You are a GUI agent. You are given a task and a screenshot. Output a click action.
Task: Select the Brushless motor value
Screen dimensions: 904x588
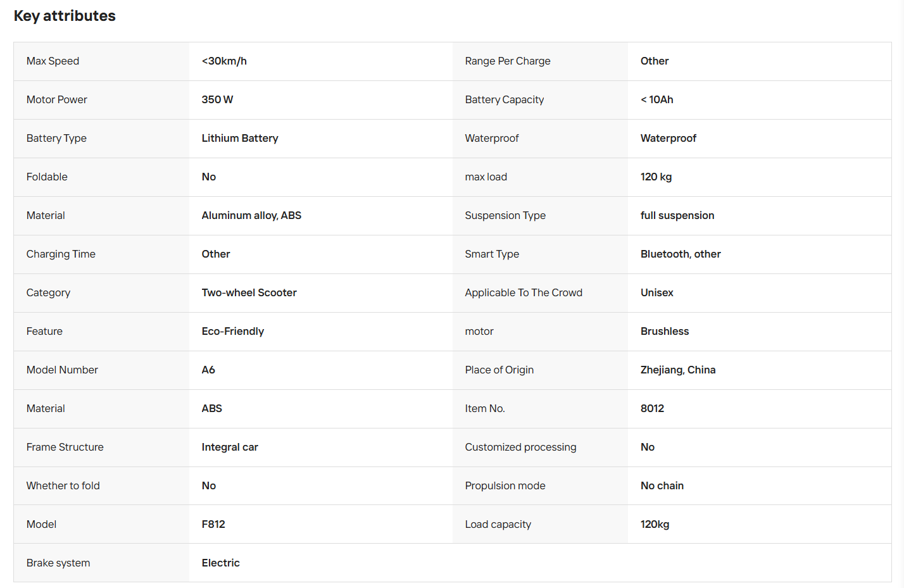(665, 332)
